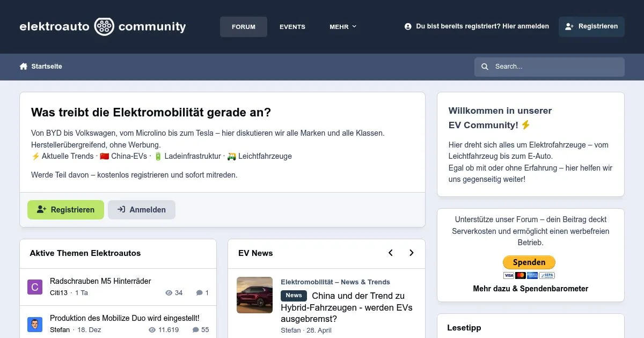Click 'Willkommen in unserer EV Community!' heading
This screenshot has width=644, height=338.
(500, 118)
